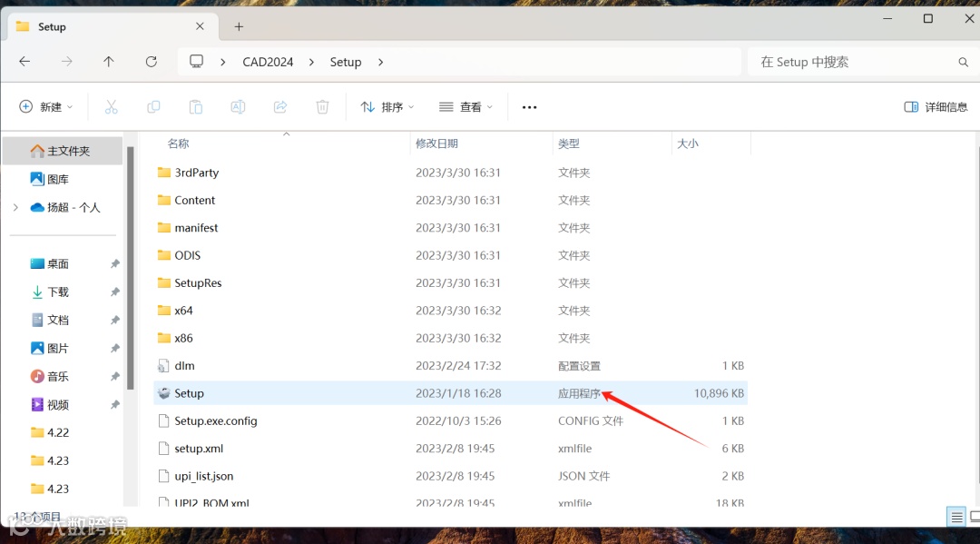The image size is (980, 544).
Task: Sort by the 名称 column header
Action: click(x=178, y=143)
